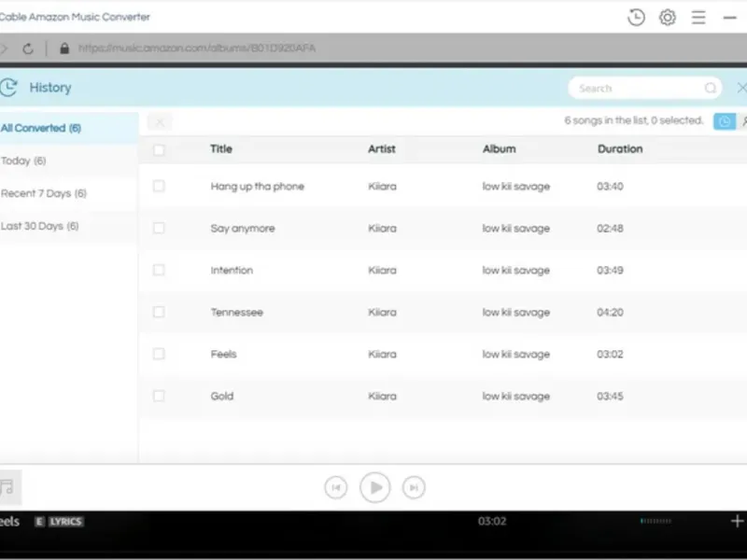The width and height of the screenshot is (747, 560).
Task: Sort by Album column header
Action: [500, 149]
